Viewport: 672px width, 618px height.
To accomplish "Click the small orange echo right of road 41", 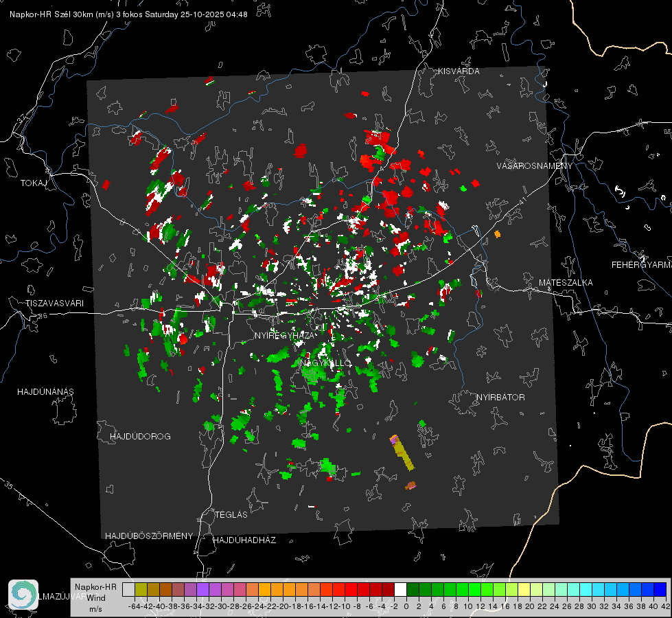I will 497,234.
